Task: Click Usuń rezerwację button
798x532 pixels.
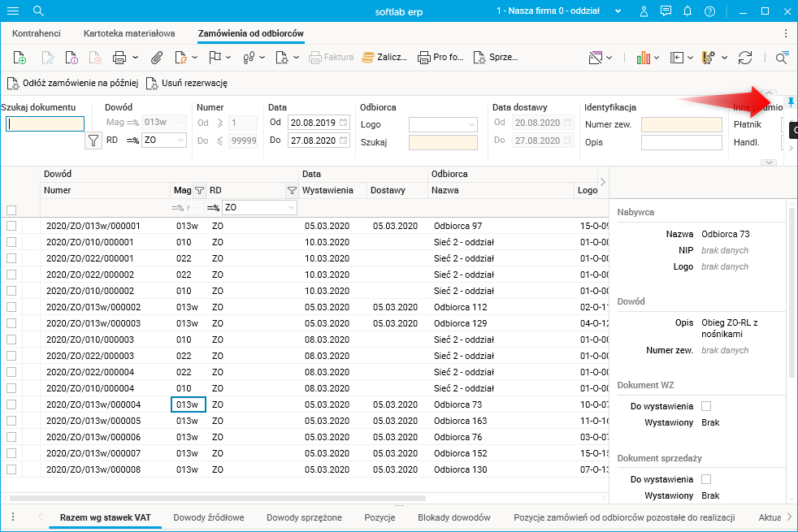Action: pyautogui.click(x=187, y=83)
